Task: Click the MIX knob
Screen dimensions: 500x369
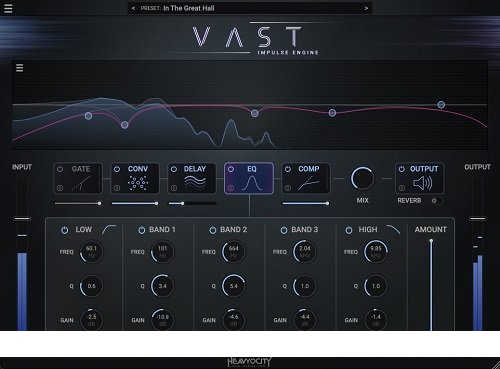Action: pyautogui.click(x=362, y=178)
